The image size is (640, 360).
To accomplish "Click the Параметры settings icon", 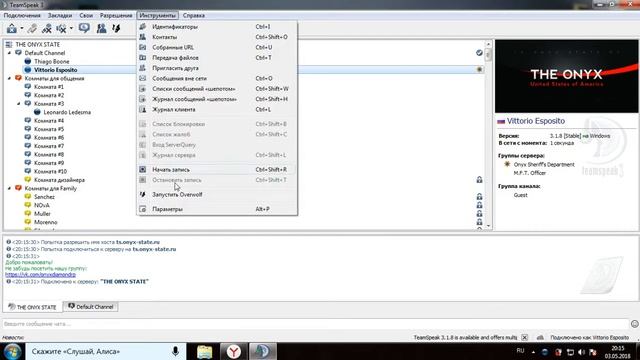I will (x=142, y=209).
